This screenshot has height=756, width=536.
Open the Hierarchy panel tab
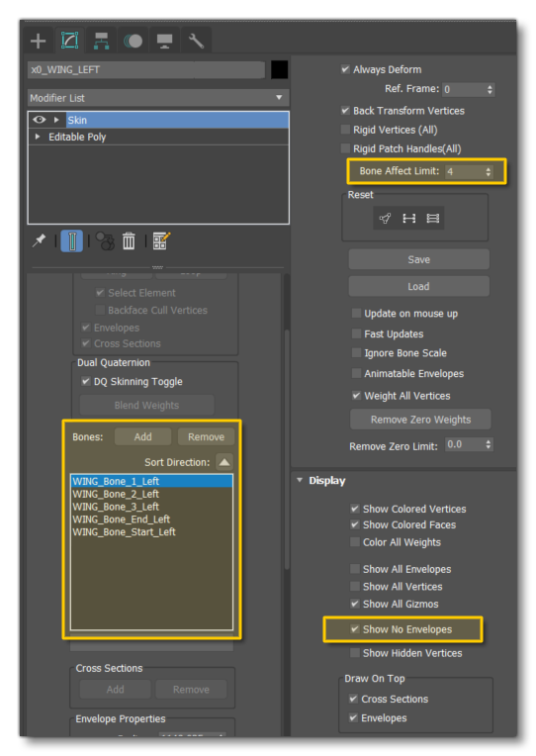point(101,41)
